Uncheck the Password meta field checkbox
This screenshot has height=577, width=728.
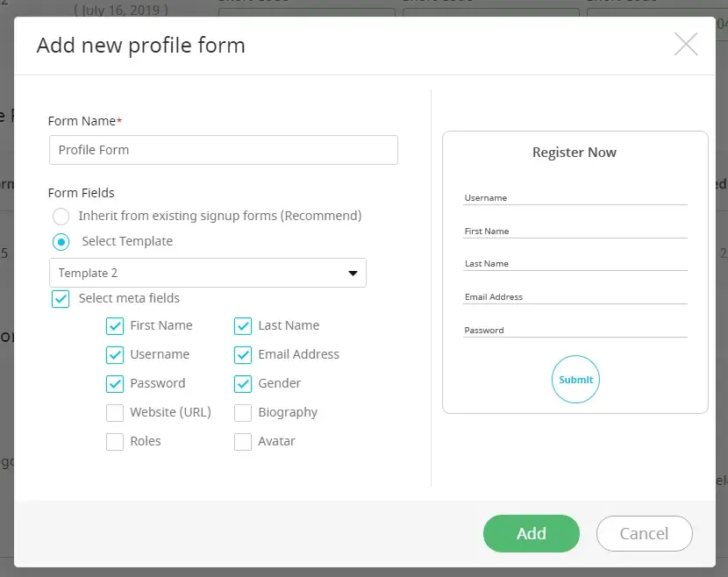pos(115,384)
